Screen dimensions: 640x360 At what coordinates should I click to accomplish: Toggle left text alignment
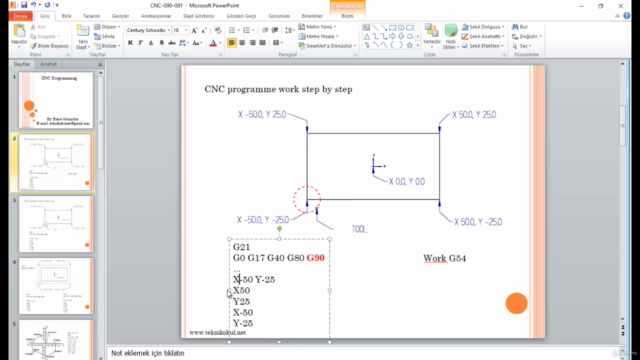(232, 42)
